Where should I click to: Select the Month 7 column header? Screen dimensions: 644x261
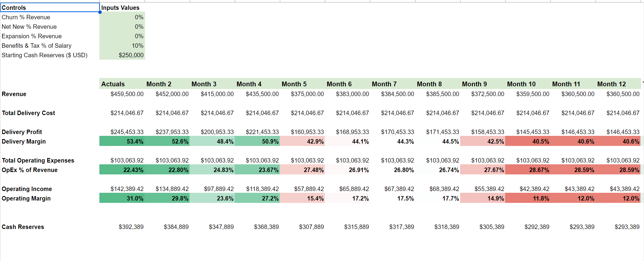393,84
